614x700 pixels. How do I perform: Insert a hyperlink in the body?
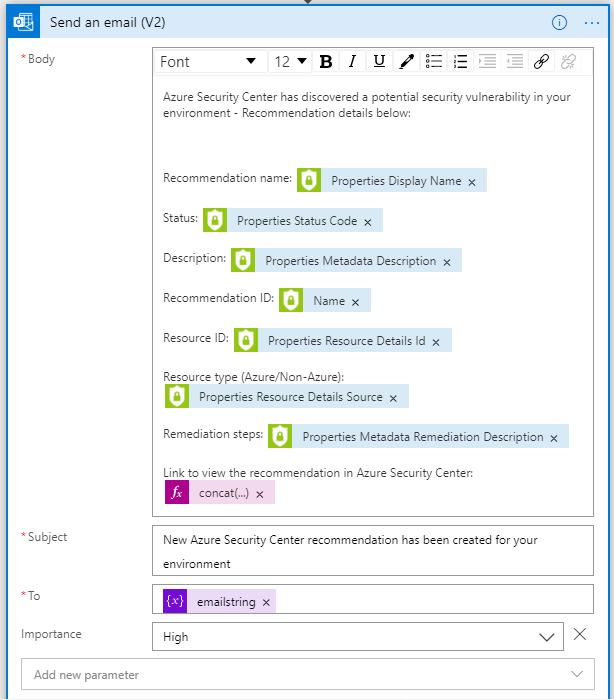point(541,61)
